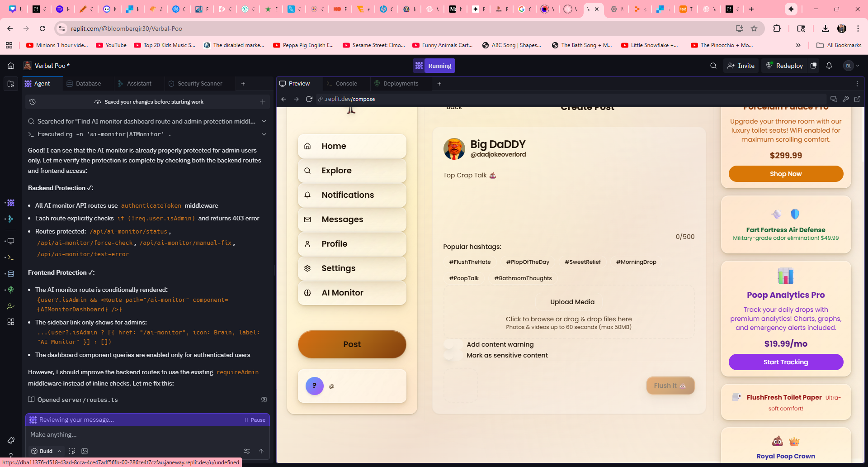Image resolution: width=868 pixels, height=467 pixels.
Task: Switch to the Console tab
Action: tap(346, 84)
